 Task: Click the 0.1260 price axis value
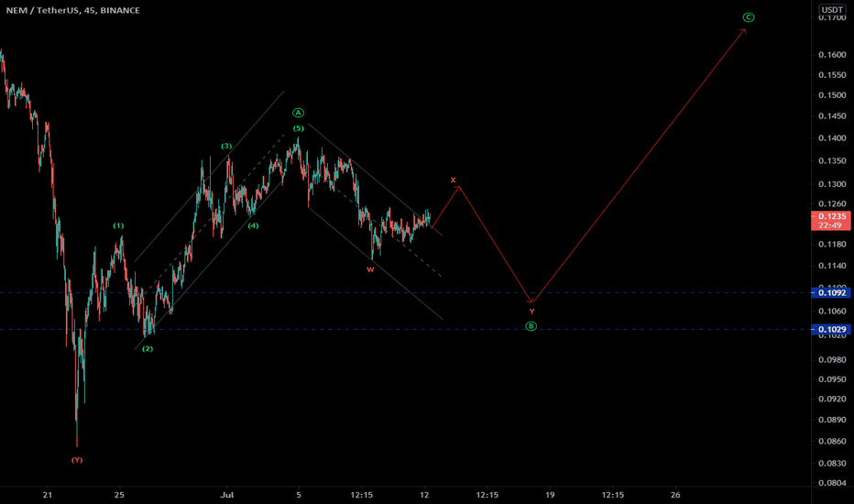(832, 203)
